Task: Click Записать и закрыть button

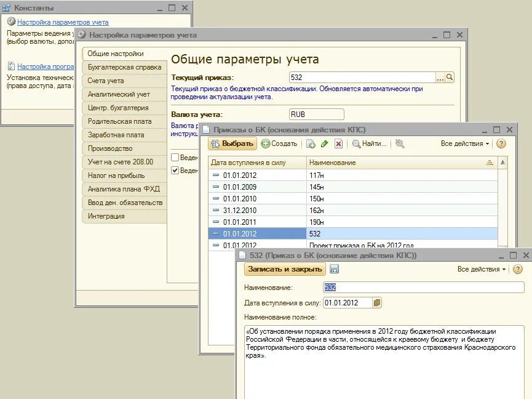Action: pyautogui.click(x=285, y=269)
